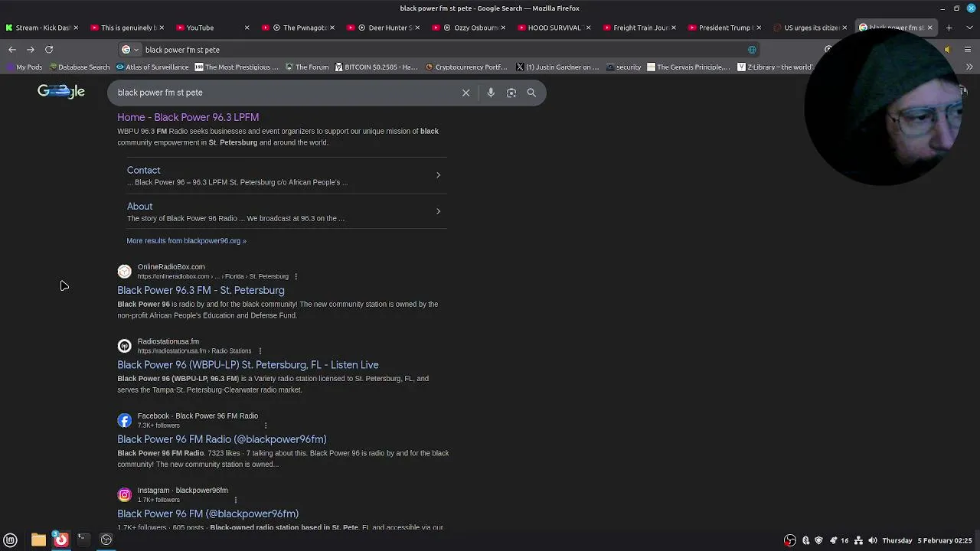This screenshot has height=551, width=980.
Task: Open the shield security tray icon
Action: [818, 540]
